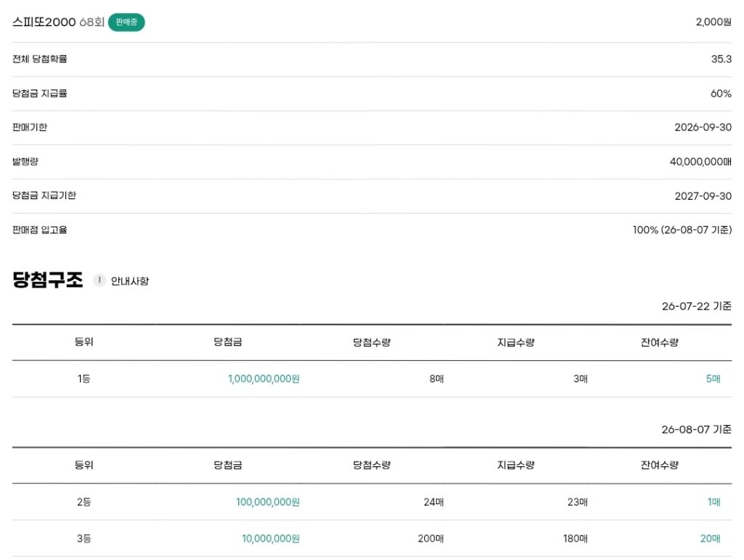Screen dimensions: 744x560
Task: Click the 등위 header in the 1등 table
Action: pos(84,342)
